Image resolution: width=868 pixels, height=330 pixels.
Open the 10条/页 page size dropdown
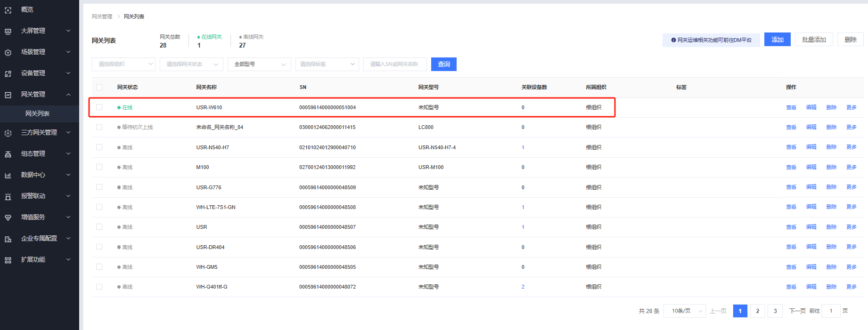coord(684,311)
